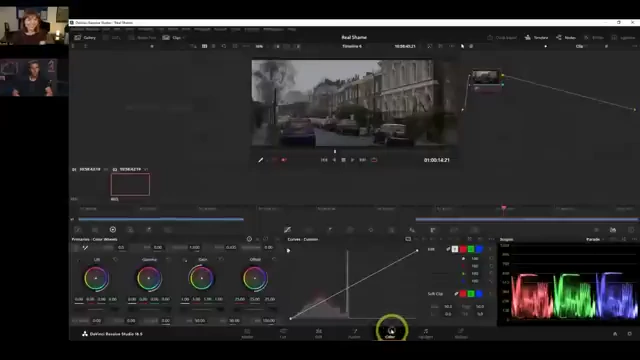Open the Curves palette options menu
The height and width of the screenshot is (360, 640).
click(491, 239)
